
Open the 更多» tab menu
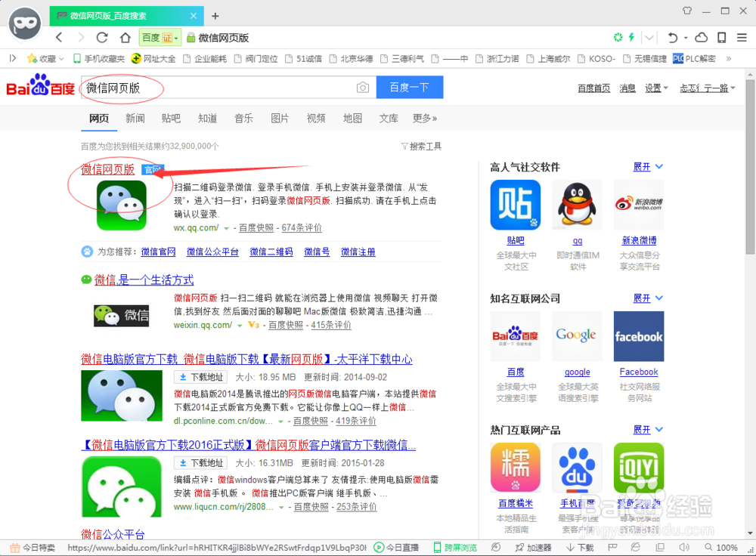pyautogui.click(x=424, y=119)
